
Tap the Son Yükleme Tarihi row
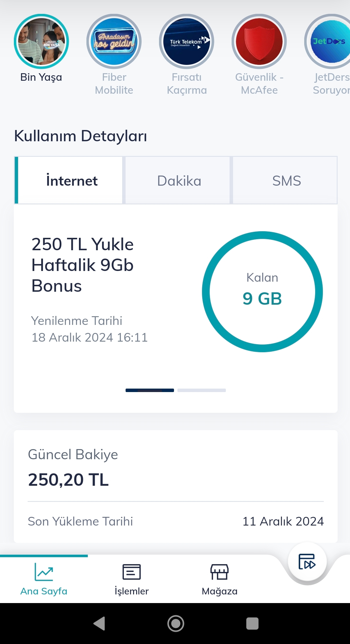pos(176,521)
